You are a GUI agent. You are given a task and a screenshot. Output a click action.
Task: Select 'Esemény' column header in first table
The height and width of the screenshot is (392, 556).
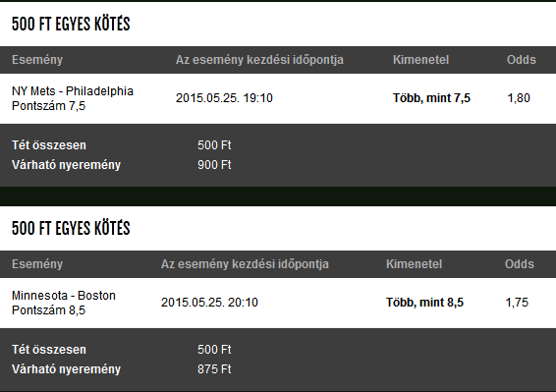tap(37, 60)
